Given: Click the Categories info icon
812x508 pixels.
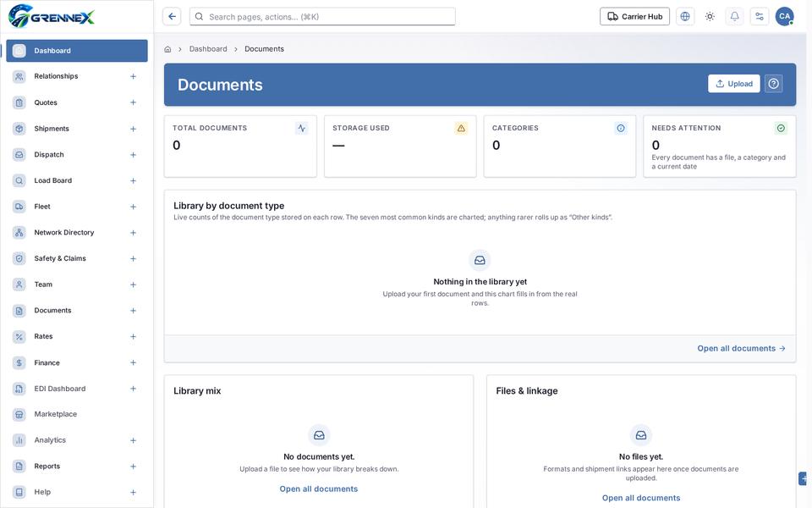Looking at the screenshot, I should coord(620,128).
